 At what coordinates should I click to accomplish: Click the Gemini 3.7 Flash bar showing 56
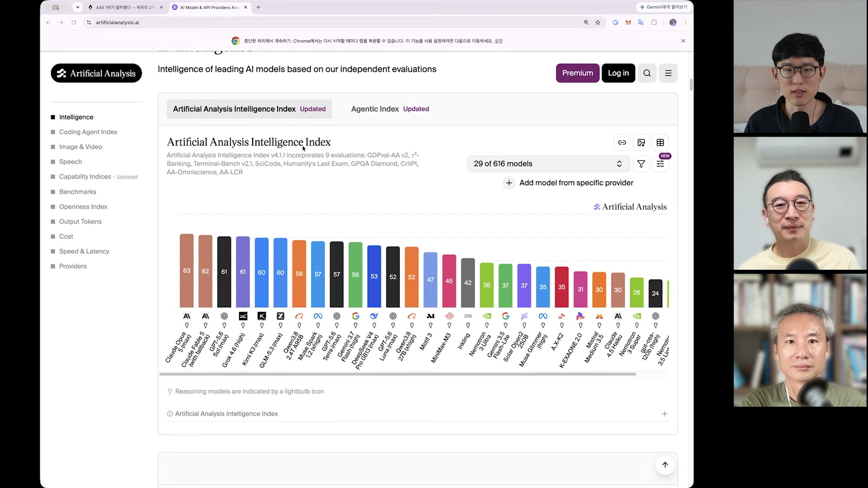355,275
